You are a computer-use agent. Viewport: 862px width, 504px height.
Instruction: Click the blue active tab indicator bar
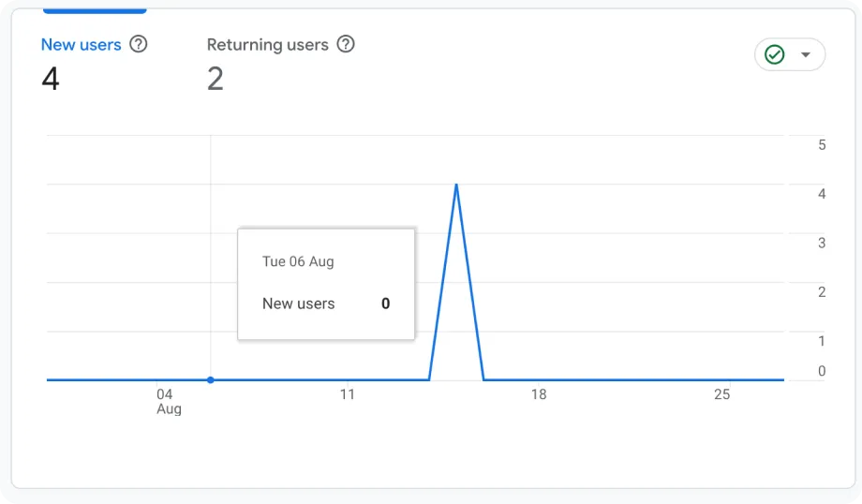point(95,10)
